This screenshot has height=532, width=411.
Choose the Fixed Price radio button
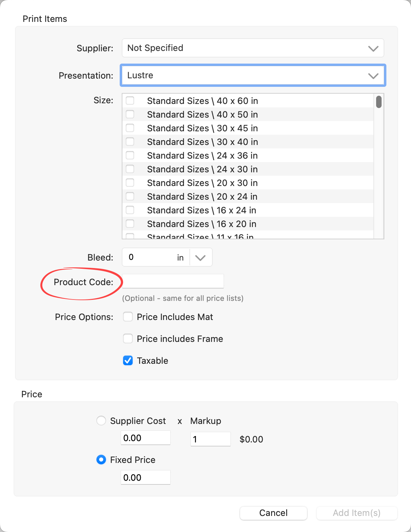[x=101, y=460]
